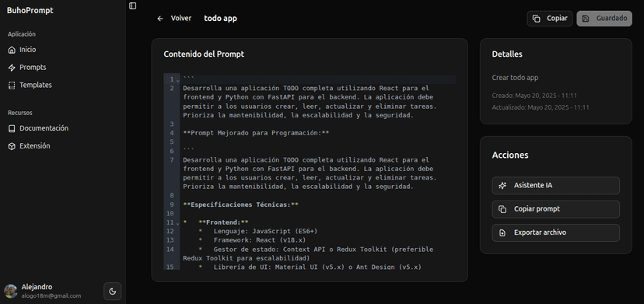644x304 pixels.
Task: Click the Alejandro profile avatar
Action: point(11,292)
